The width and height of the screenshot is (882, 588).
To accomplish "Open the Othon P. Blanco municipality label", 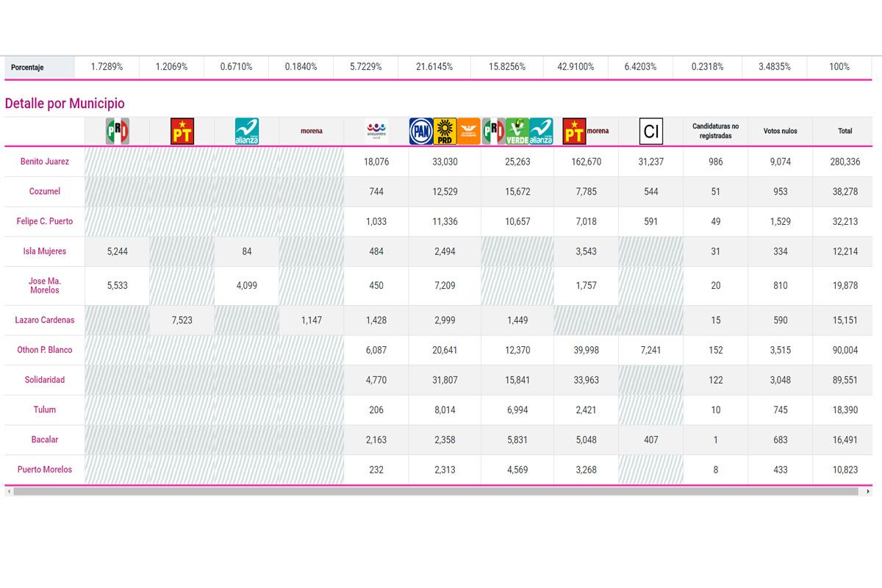I will 45,350.
